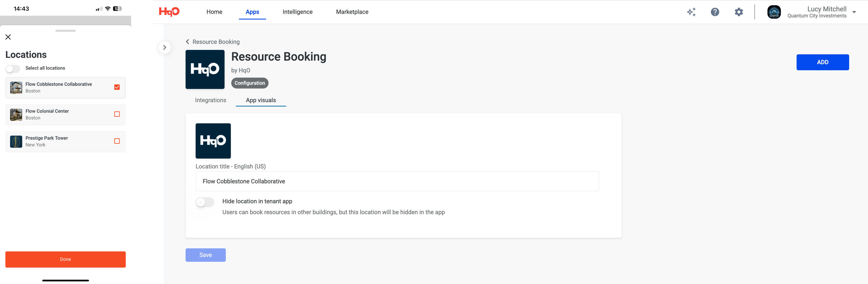Image resolution: width=868 pixels, height=284 pixels.
Task: Click the back chevron beside Resource Booking
Action: pyautogui.click(x=188, y=42)
